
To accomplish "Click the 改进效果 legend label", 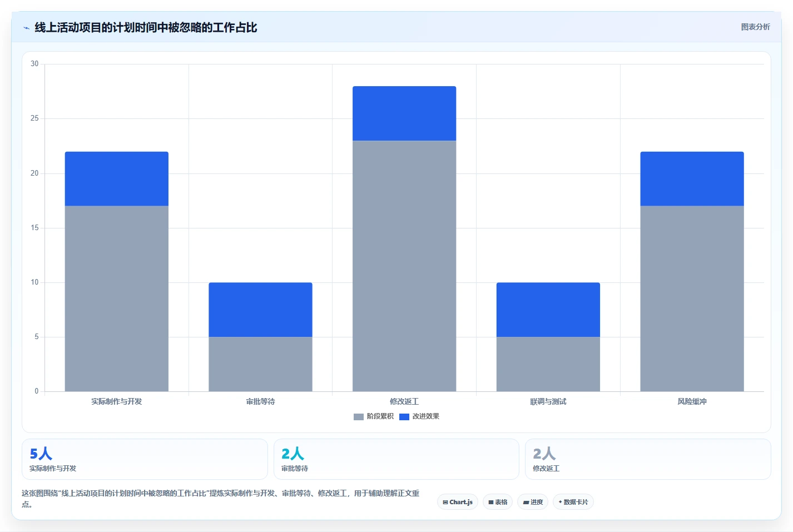I will pyautogui.click(x=426, y=416).
